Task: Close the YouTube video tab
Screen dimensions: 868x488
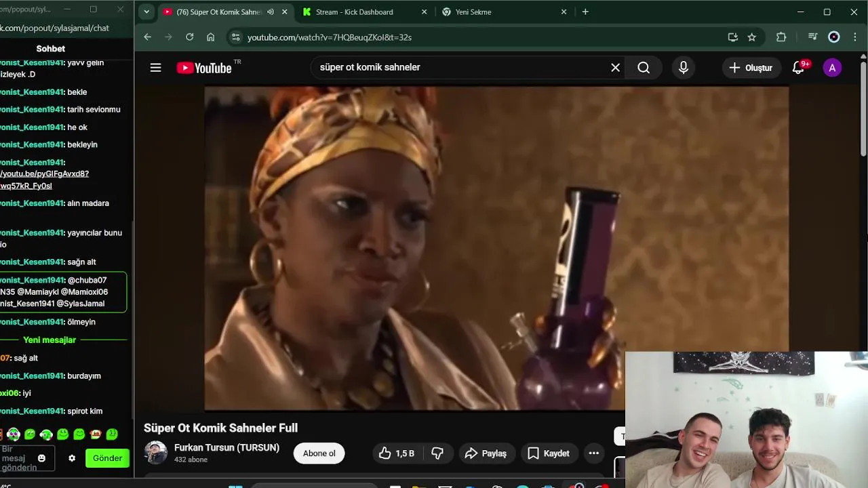Action: click(x=285, y=12)
